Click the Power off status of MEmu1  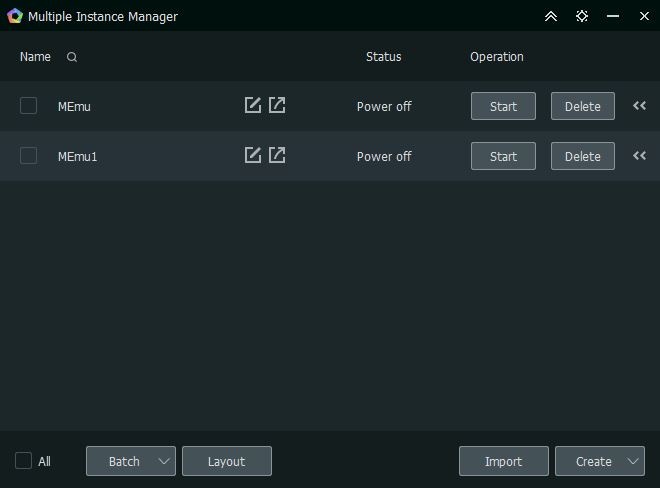pyautogui.click(x=384, y=157)
